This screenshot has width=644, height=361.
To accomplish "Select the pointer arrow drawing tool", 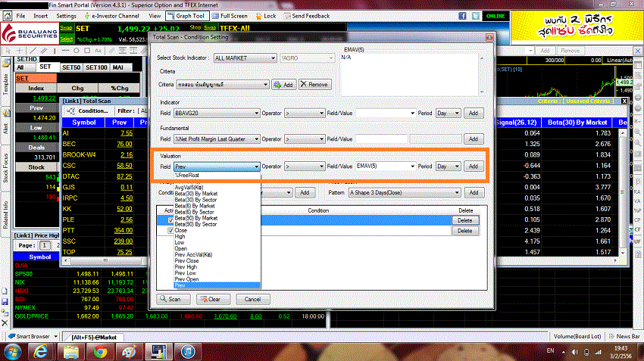I will point(8,51).
